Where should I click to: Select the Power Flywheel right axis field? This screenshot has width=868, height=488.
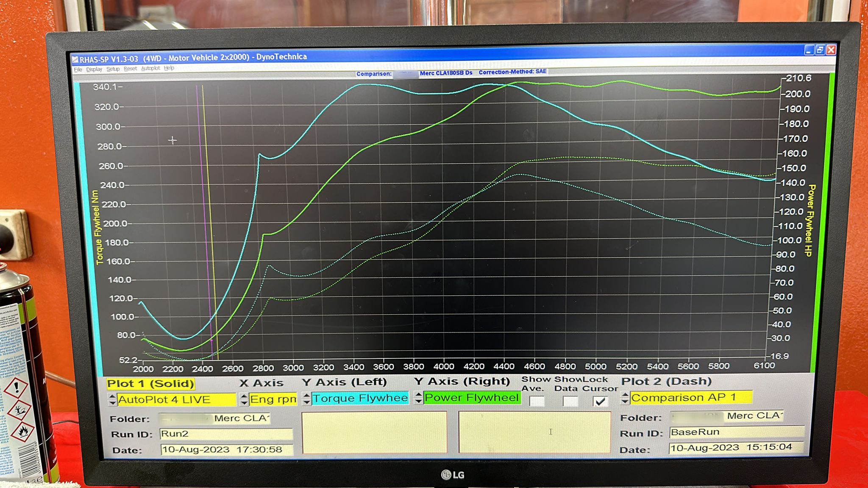472,397
